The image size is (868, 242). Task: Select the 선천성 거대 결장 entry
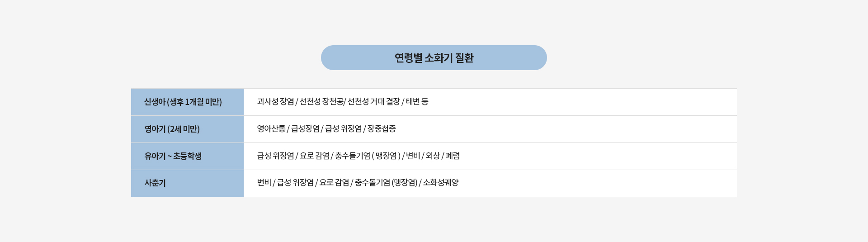(x=374, y=102)
